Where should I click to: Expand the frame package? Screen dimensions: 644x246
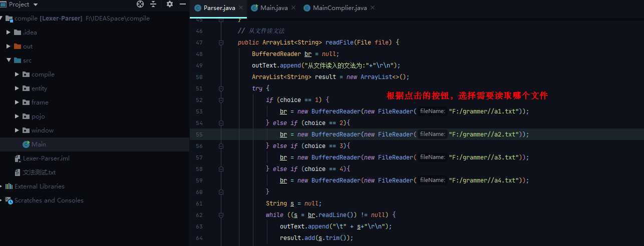pos(17,102)
